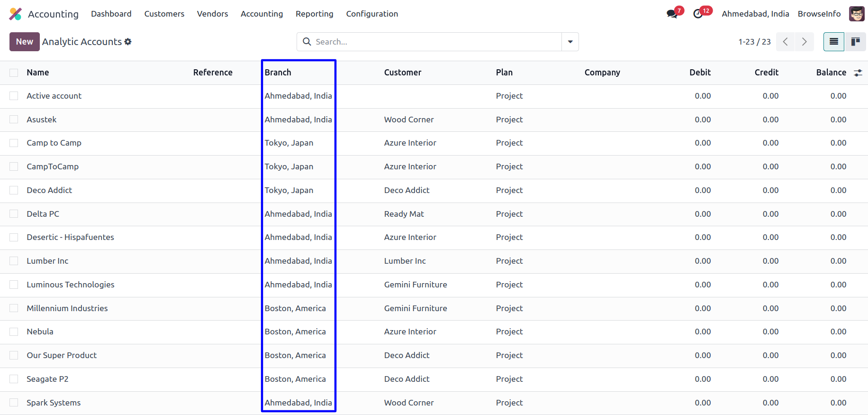Open optional columns adjust icon
The width and height of the screenshot is (868, 415).
coord(858,73)
